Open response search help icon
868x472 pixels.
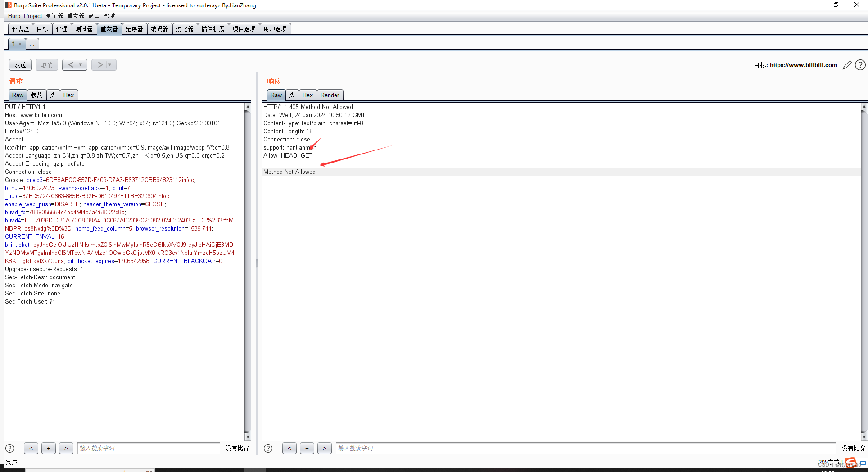tap(268, 448)
